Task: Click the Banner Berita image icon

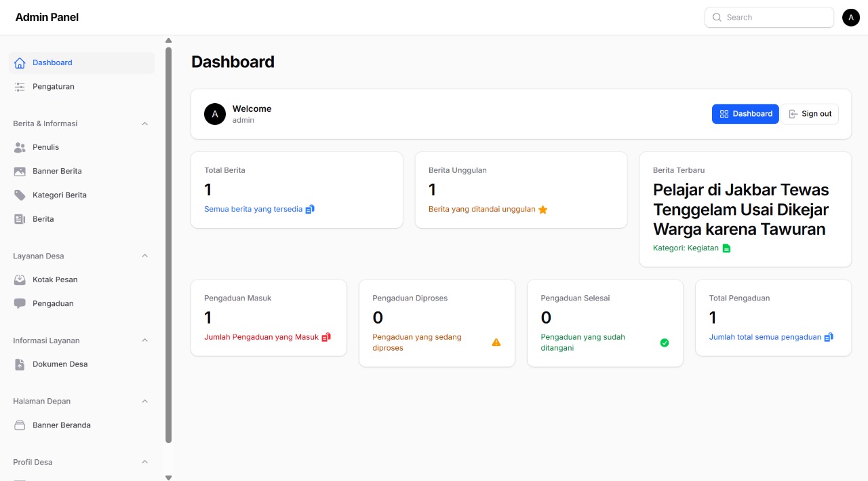Action: pos(20,171)
